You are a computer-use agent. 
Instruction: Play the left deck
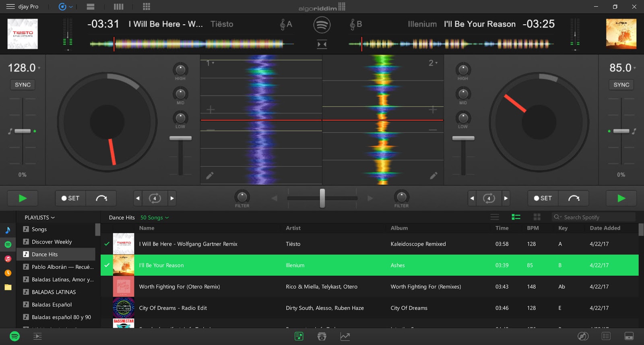pos(23,198)
